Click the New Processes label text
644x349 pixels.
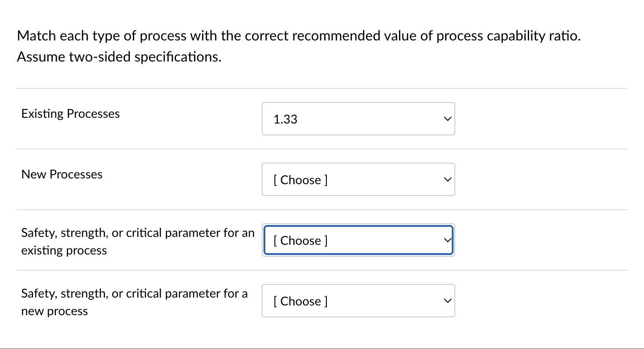tap(62, 174)
